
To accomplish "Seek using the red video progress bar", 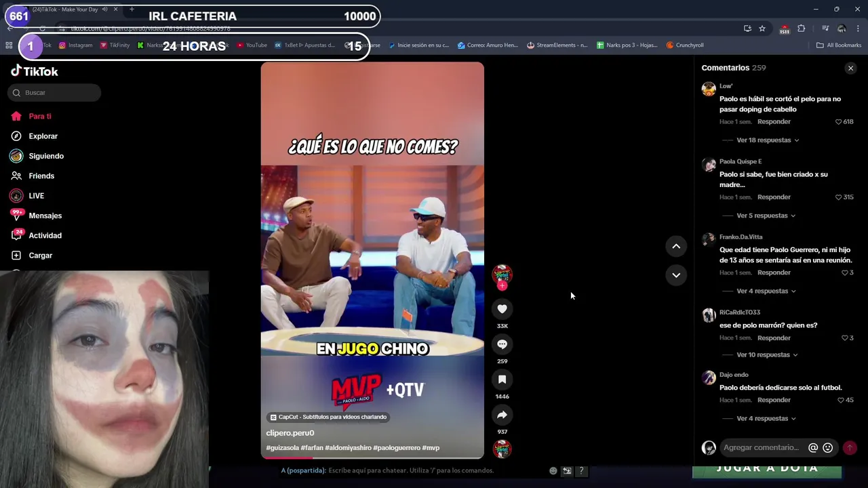I will (x=372, y=458).
